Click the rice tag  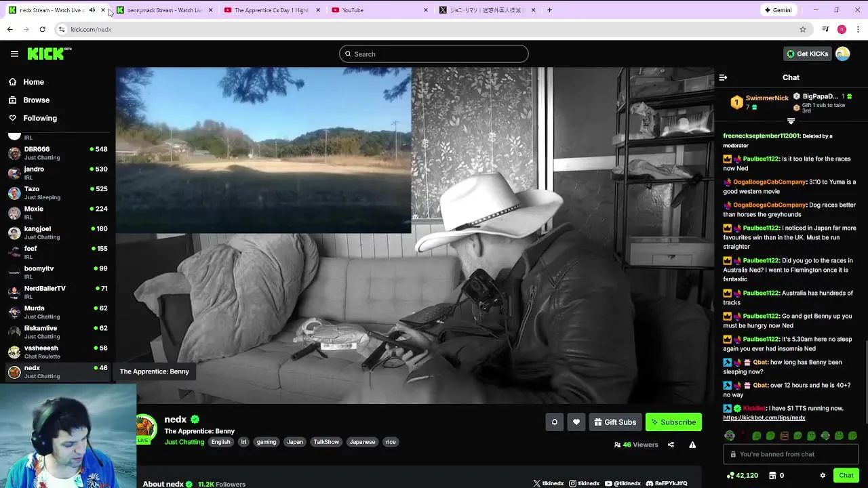point(391,442)
